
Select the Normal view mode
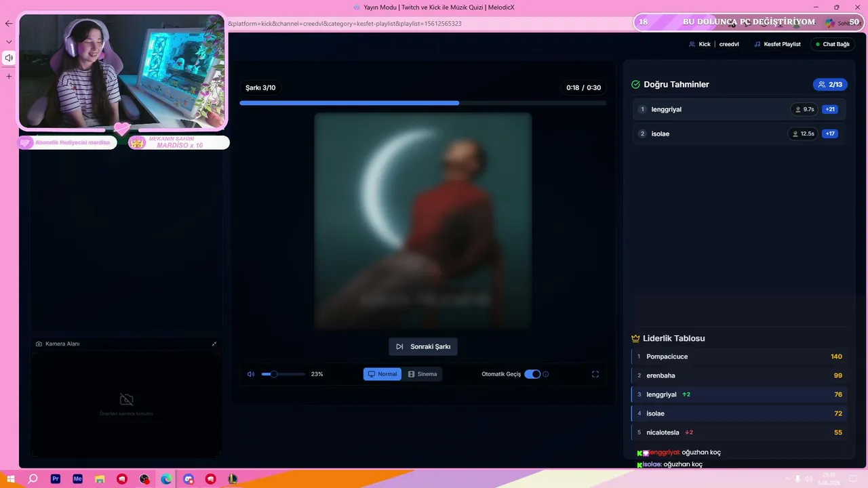click(x=382, y=374)
